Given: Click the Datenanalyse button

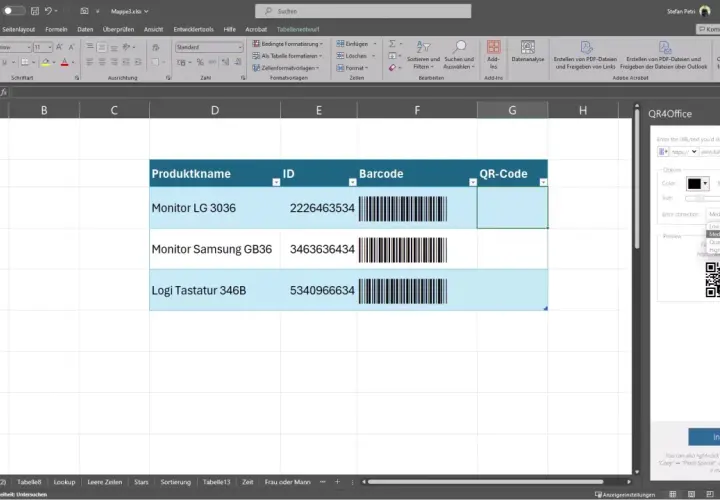Looking at the screenshot, I should pyautogui.click(x=528, y=51).
